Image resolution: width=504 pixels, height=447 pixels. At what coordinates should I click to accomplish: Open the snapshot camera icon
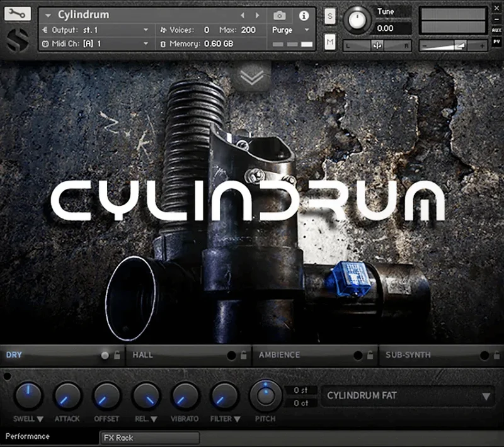point(279,15)
